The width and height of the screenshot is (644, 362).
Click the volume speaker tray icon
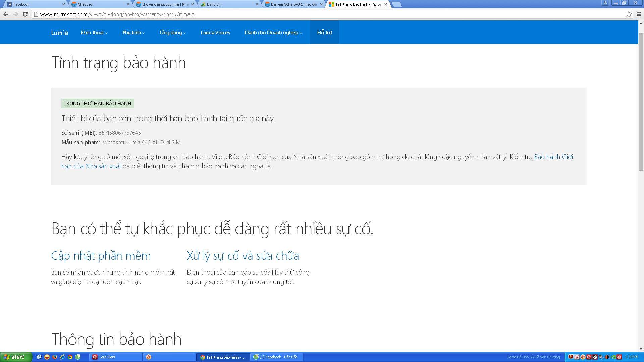[x=607, y=357]
